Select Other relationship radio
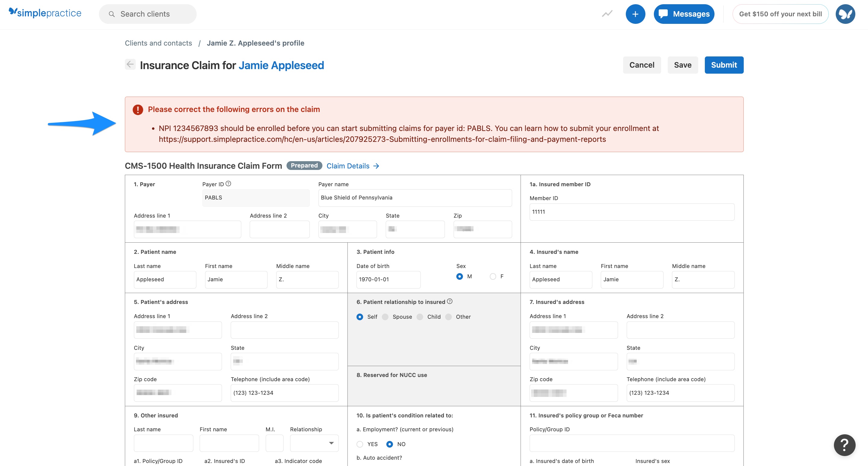868x466 pixels. click(x=448, y=317)
